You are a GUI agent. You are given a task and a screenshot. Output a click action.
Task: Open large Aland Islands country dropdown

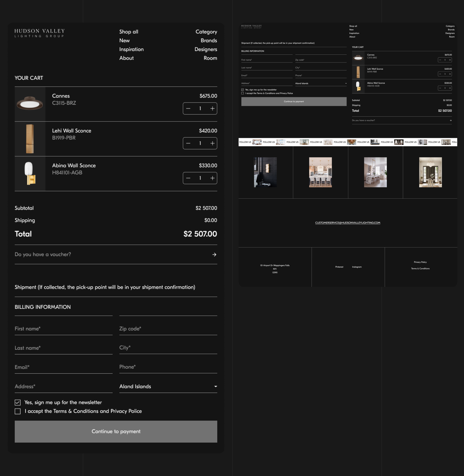pos(168,387)
